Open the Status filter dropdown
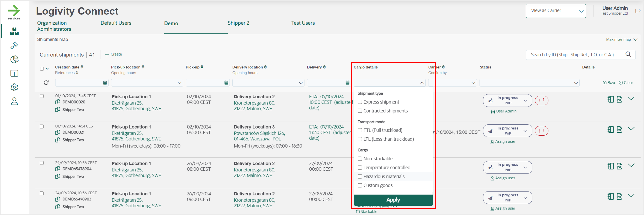The width and height of the screenshot is (644, 215). (x=529, y=83)
